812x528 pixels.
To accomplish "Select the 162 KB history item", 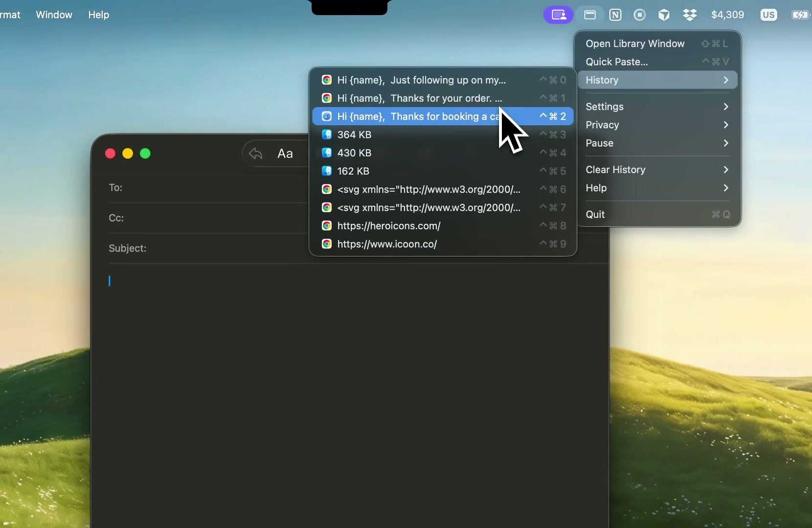I will [x=443, y=171].
